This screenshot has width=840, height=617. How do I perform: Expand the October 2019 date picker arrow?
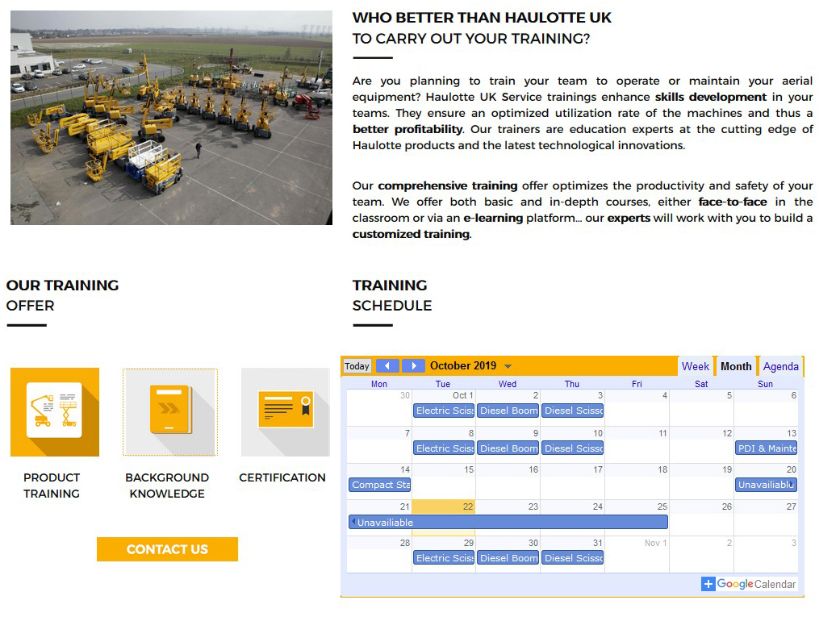(508, 366)
